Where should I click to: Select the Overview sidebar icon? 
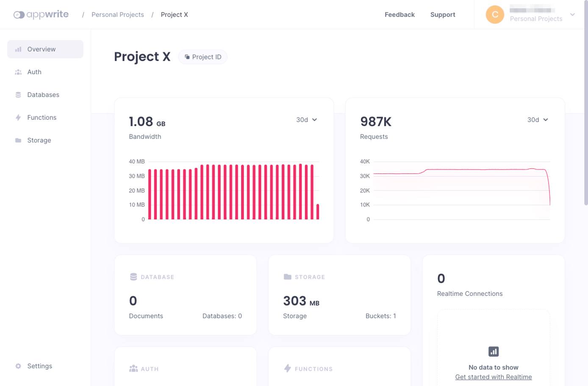(x=18, y=49)
